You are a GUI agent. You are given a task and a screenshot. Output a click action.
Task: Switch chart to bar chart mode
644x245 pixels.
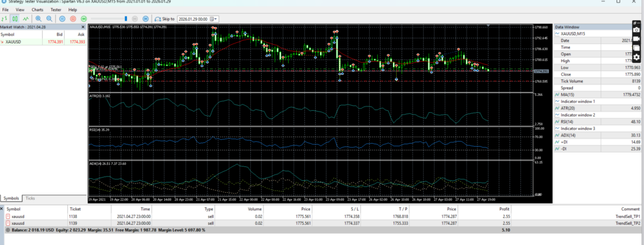4,18
